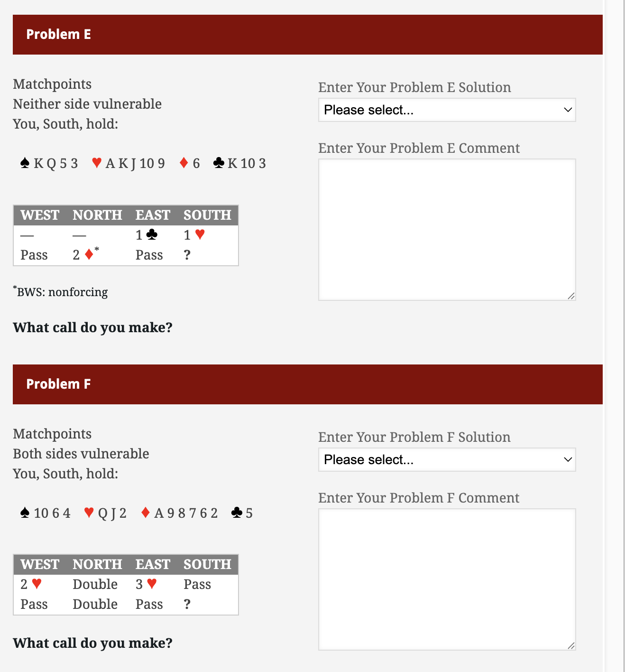Click the heart icon before Q J 2

point(89,513)
